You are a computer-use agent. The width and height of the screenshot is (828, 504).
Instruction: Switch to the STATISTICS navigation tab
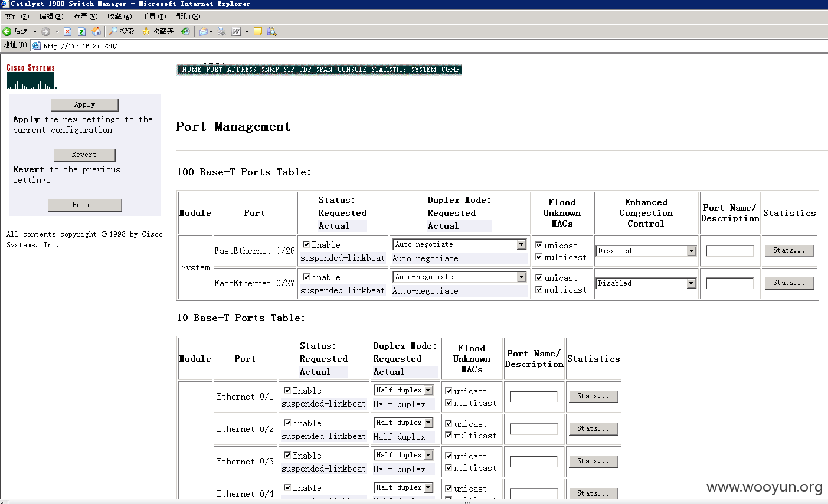pyautogui.click(x=388, y=70)
